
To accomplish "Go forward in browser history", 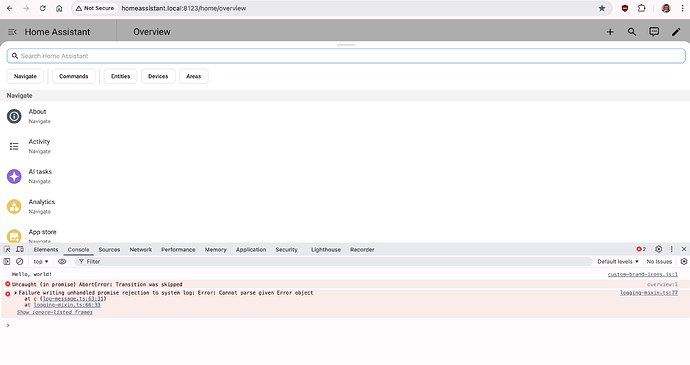I will coord(26,8).
